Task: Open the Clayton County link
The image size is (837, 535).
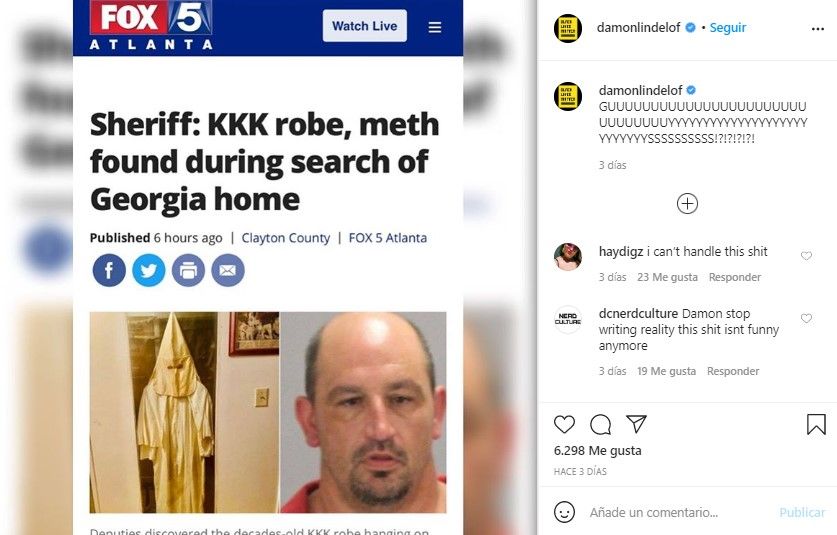Action: (286, 238)
